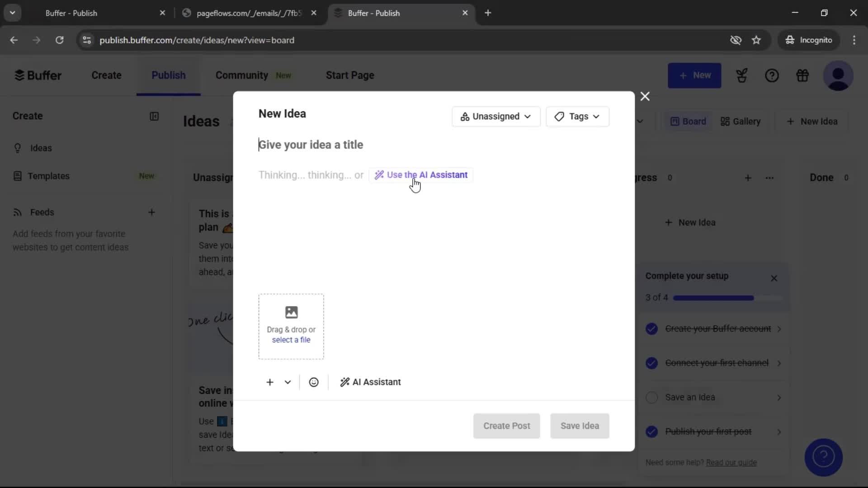Viewport: 868px width, 488px height.
Task: Open the Unassigned channel dropdown
Action: pyautogui.click(x=495, y=117)
